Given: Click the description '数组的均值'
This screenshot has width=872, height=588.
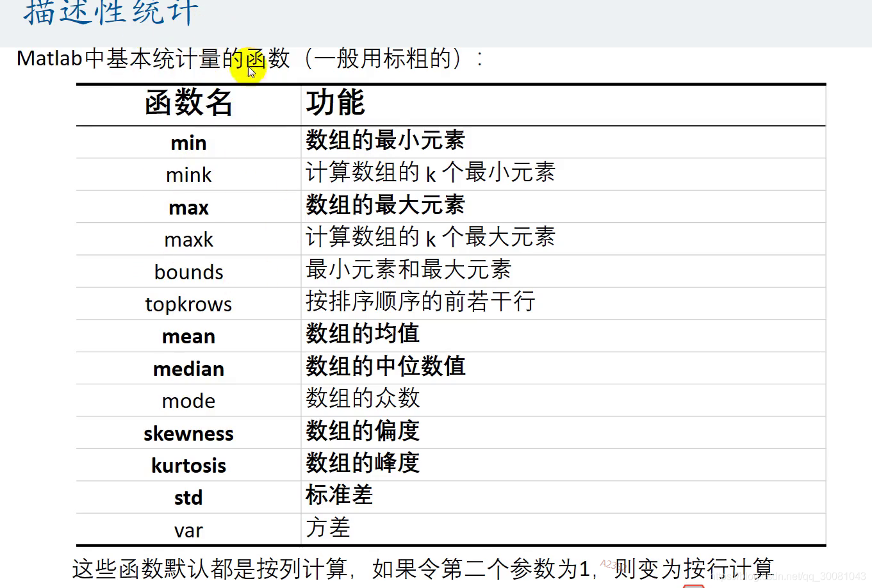Looking at the screenshot, I should coord(363,334).
